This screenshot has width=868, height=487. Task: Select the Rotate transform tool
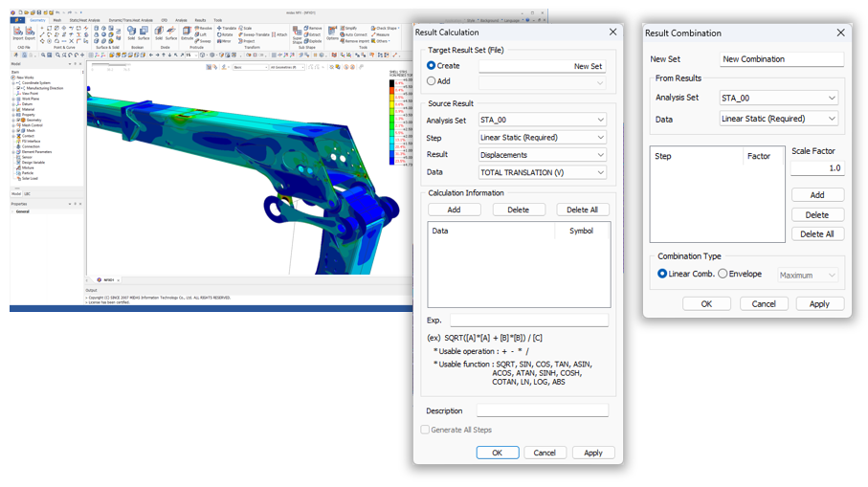[225, 34]
